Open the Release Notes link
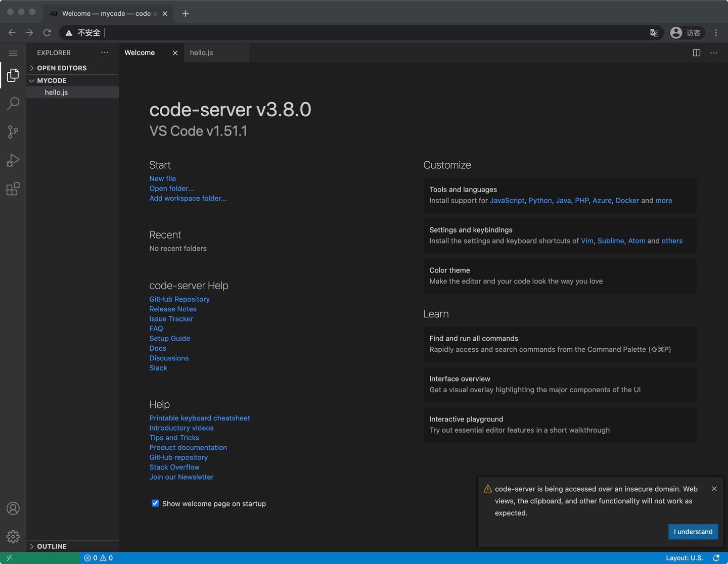 [x=173, y=309]
